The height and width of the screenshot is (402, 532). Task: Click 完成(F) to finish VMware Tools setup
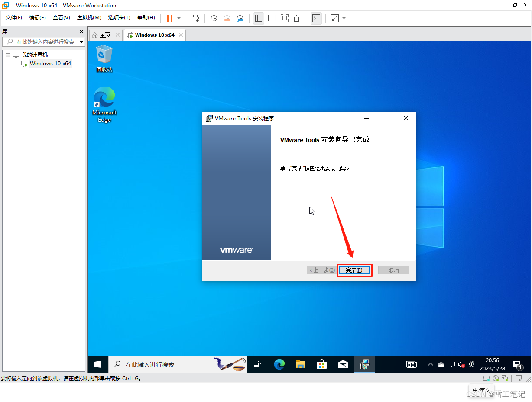354,270
